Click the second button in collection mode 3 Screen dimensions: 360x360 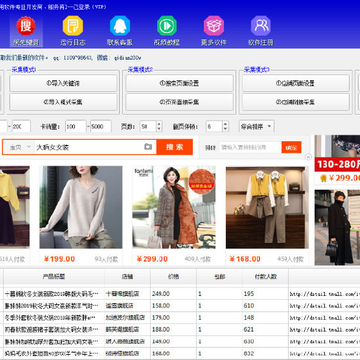(296, 102)
